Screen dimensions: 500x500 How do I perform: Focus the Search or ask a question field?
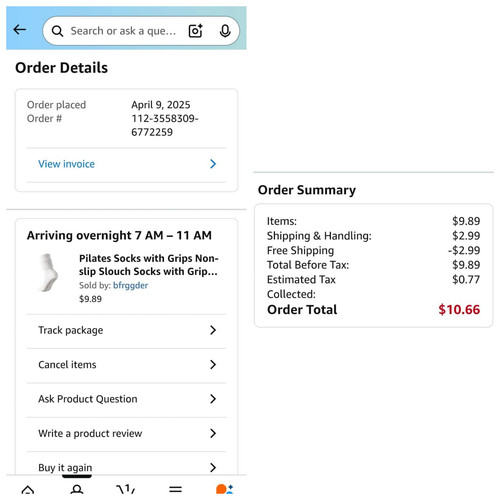(x=123, y=31)
